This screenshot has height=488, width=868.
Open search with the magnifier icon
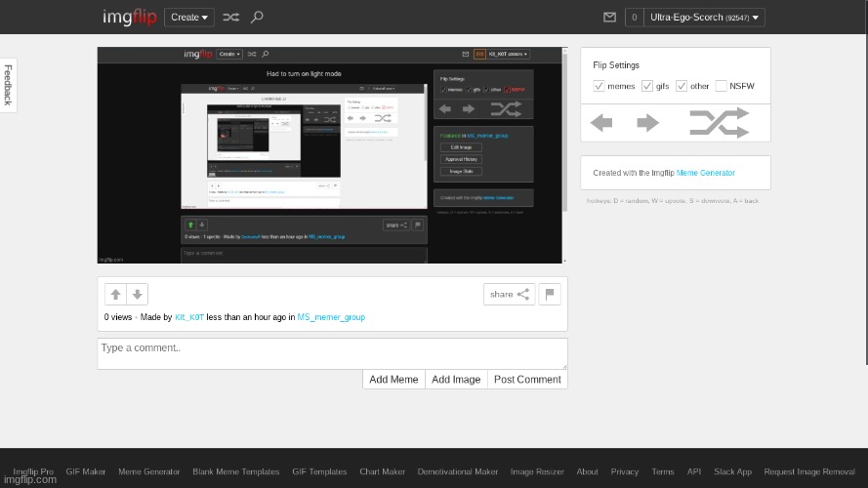point(257,18)
